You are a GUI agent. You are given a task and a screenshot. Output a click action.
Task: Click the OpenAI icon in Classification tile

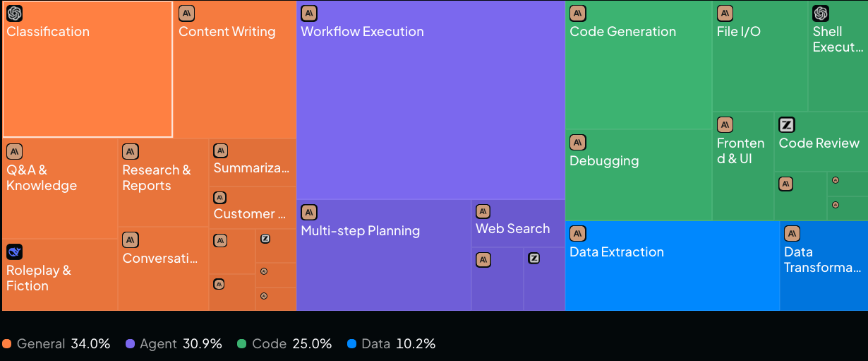[15, 13]
